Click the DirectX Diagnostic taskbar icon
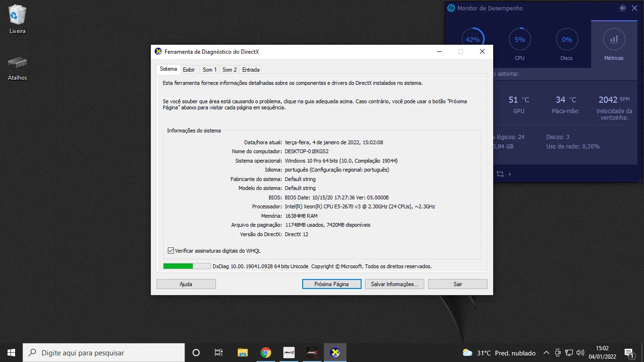Image resolution: width=644 pixels, height=362 pixels. click(335, 353)
